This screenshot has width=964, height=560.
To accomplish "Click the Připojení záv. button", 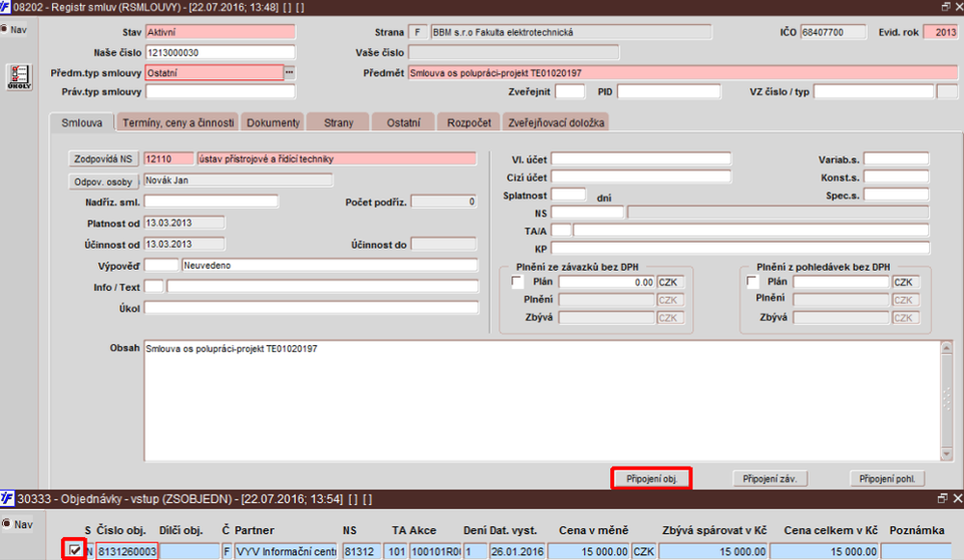I will pos(769,478).
